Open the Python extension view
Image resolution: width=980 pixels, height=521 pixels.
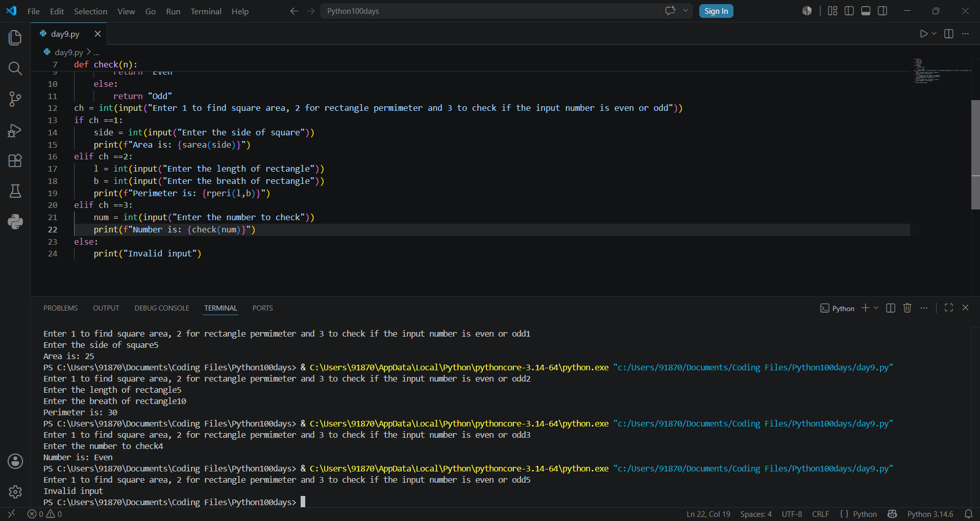click(15, 222)
